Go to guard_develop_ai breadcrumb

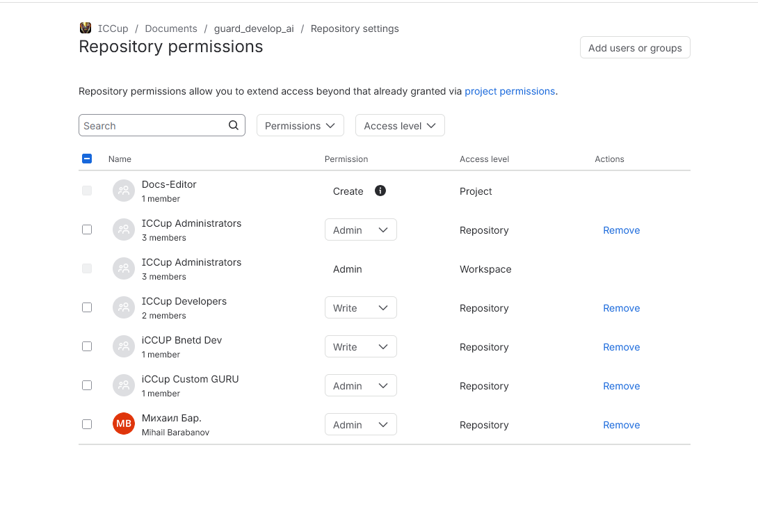click(254, 29)
